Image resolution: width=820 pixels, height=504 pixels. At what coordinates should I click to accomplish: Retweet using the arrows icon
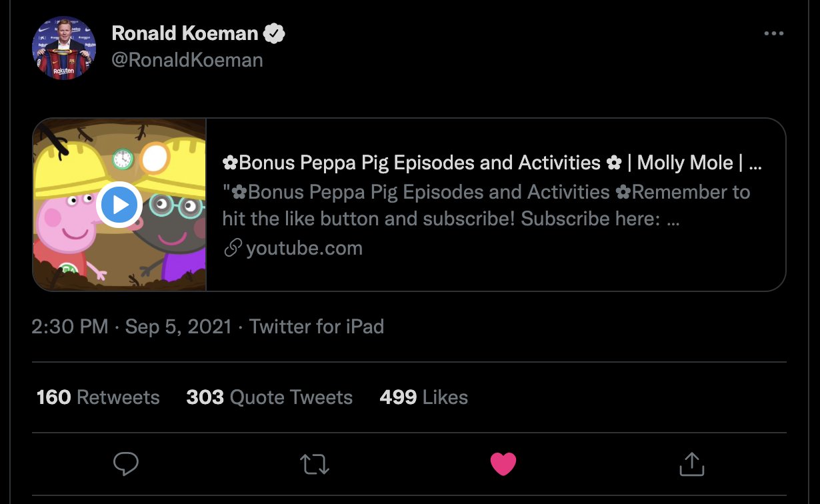(315, 464)
